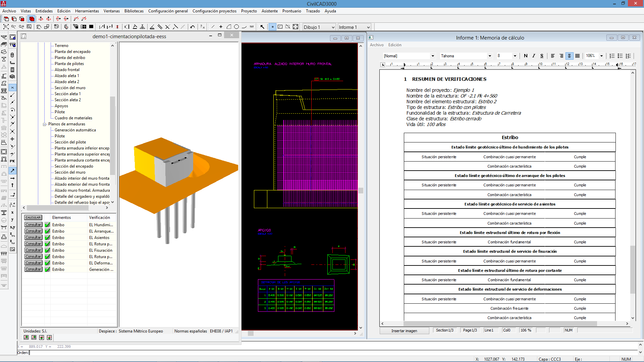
Task: Open the Herramientas menu
Action: click(x=87, y=11)
